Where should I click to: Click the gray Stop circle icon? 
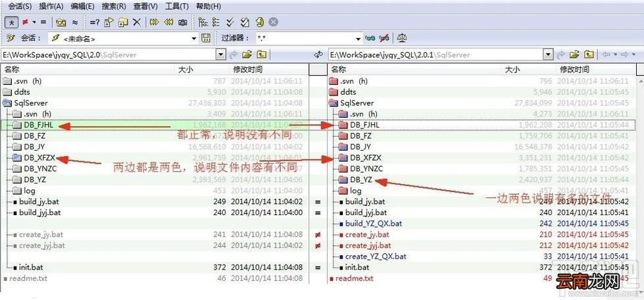(x=274, y=22)
